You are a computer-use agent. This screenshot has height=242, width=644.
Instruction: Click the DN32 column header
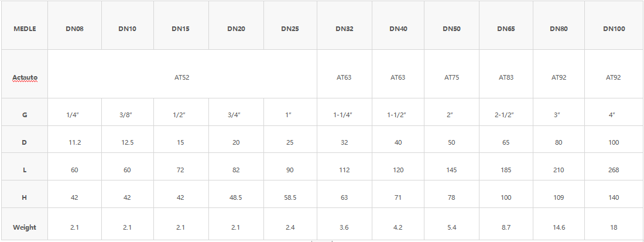point(344,29)
